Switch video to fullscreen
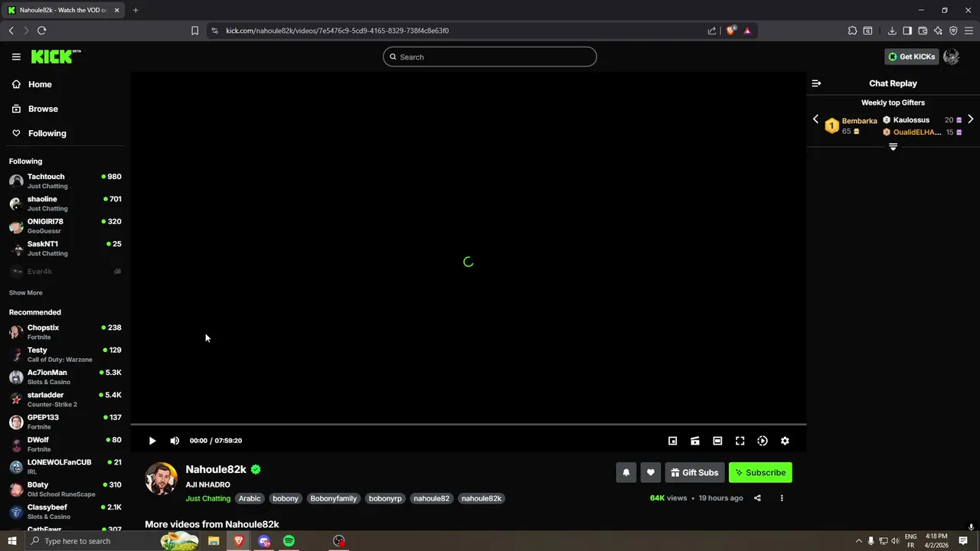Image resolution: width=980 pixels, height=551 pixels. point(740,441)
